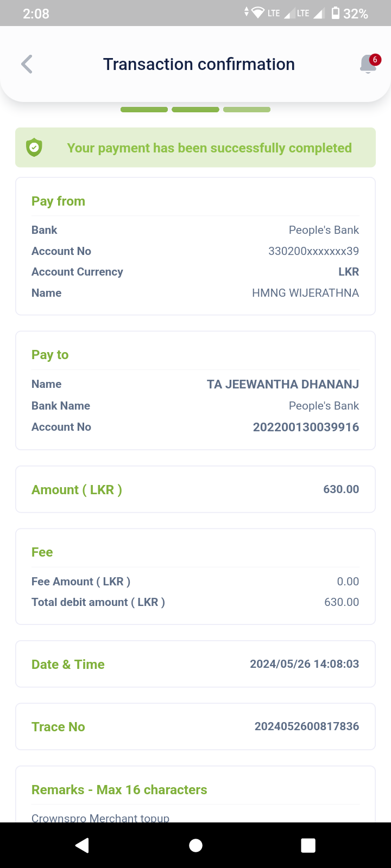
Task: Click the third progress step bar
Action: tap(247, 110)
